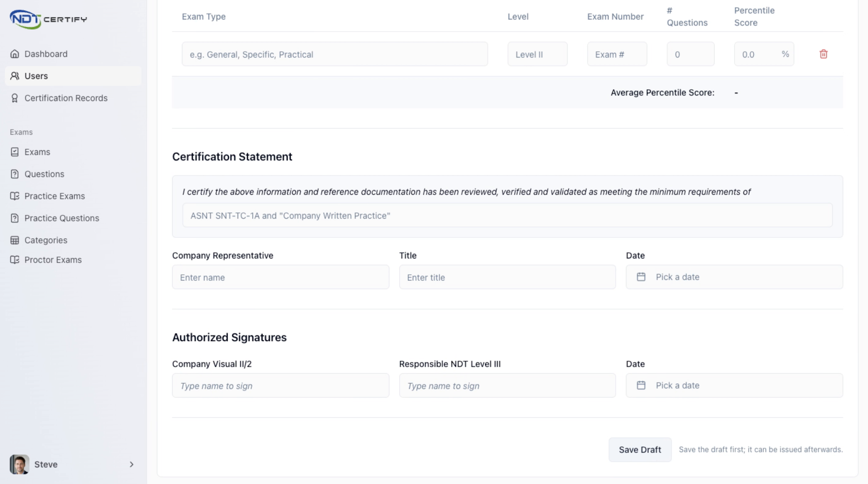
Task: Click the Users people icon
Action: pos(14,76)
